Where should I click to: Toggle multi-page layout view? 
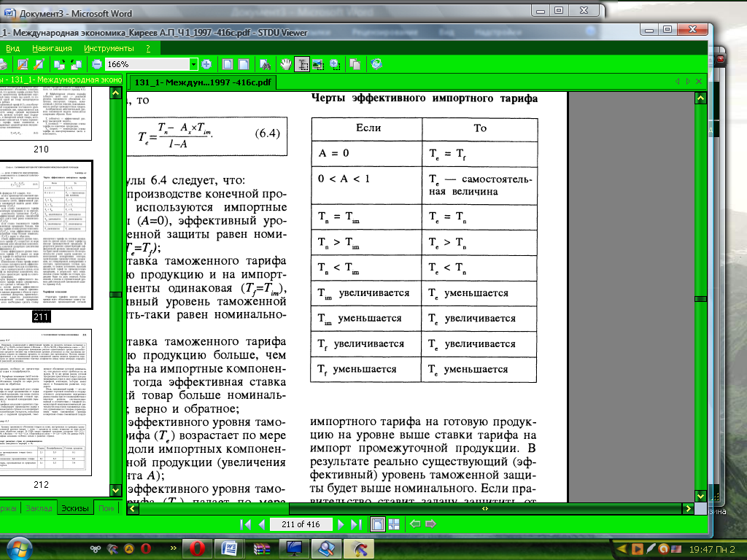tap(394, 524)
